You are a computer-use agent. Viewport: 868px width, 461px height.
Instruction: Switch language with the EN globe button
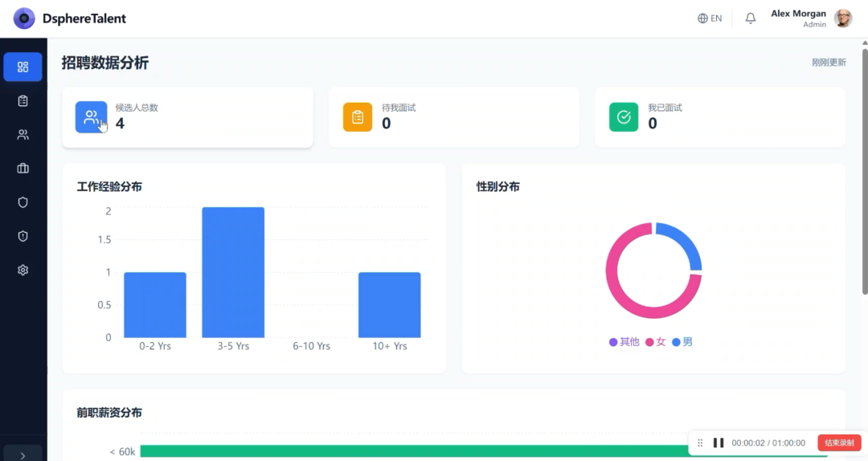(710, 18)
